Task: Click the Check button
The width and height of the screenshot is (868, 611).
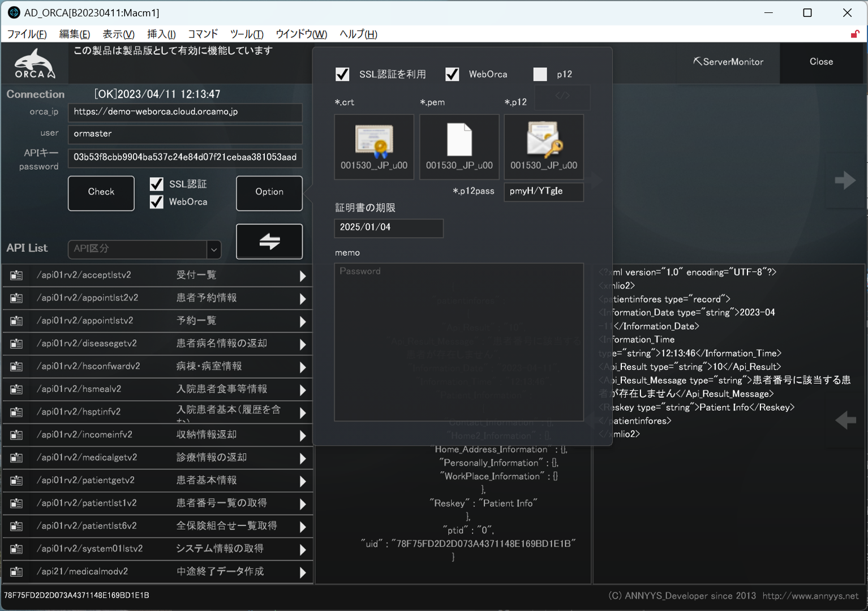Action: (101, 193)
